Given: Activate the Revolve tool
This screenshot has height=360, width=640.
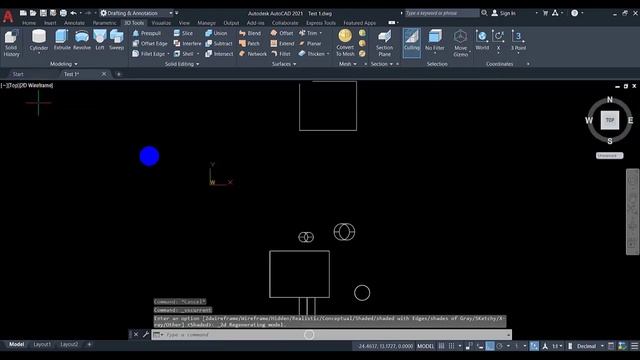Looking at the screenshot, I should 82,40.
